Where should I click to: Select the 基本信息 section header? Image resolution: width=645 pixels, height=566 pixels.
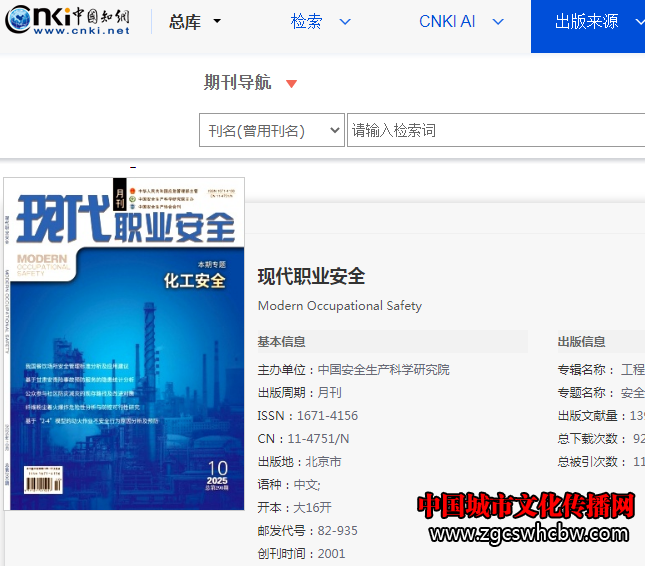coord(282,342)
